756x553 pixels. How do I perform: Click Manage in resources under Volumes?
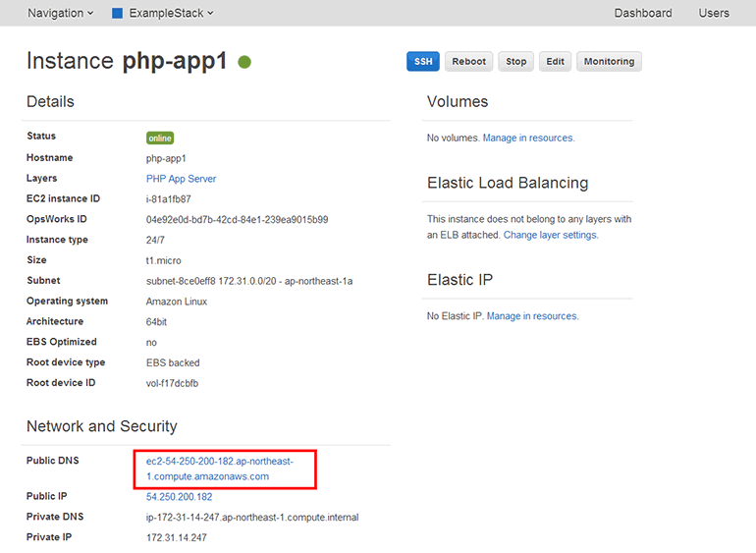pos(527,138)
